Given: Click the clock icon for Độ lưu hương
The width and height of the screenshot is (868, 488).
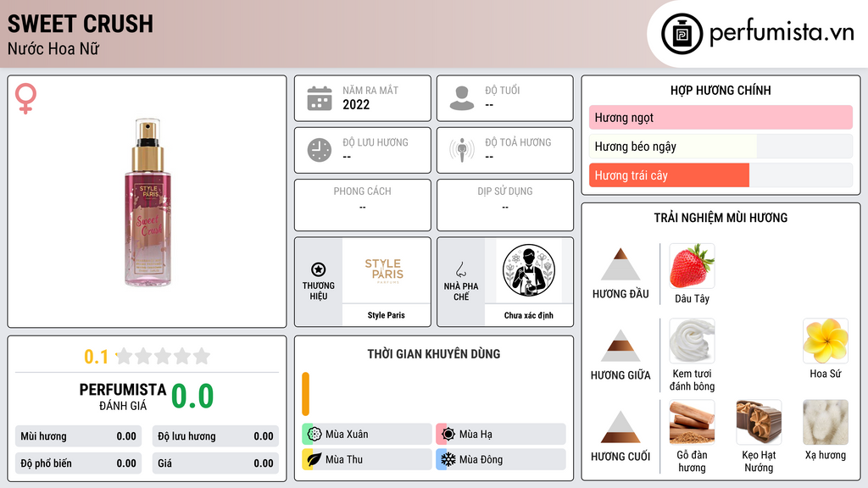Looking at the screenshot, I should click(x=320, y=150).
